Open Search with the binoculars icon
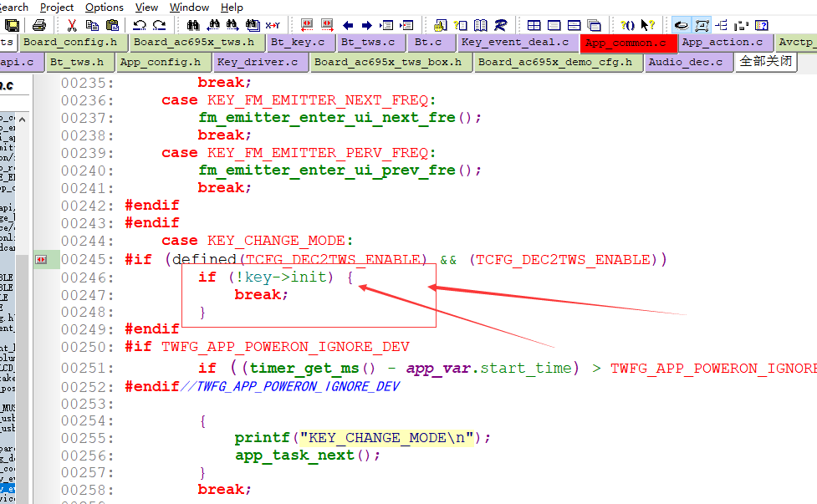 193,25
